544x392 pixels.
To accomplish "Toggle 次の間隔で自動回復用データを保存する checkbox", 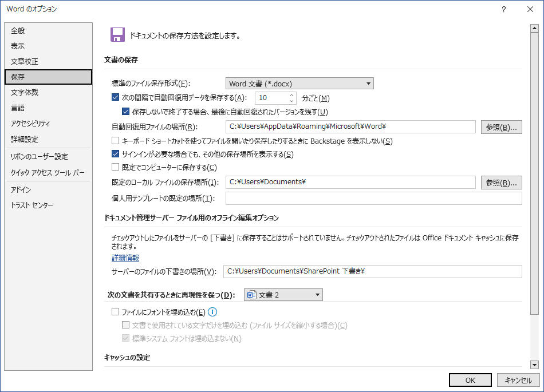I will click(116, 97).
